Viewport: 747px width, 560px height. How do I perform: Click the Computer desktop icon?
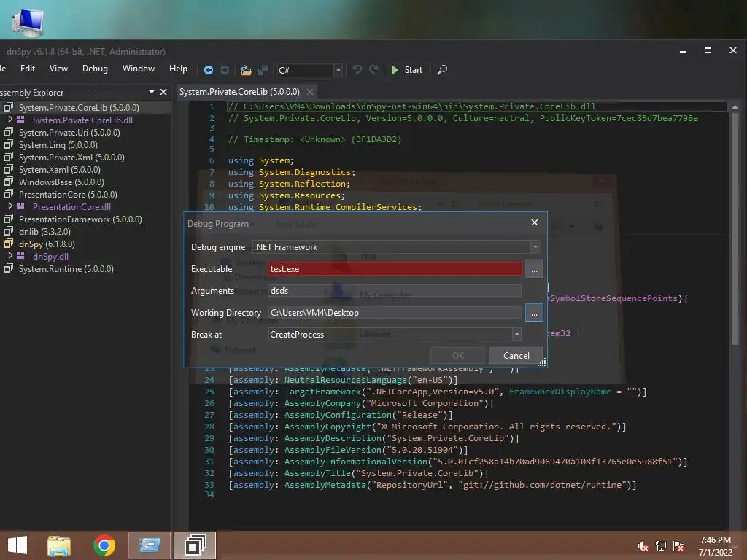coord(28,22)
